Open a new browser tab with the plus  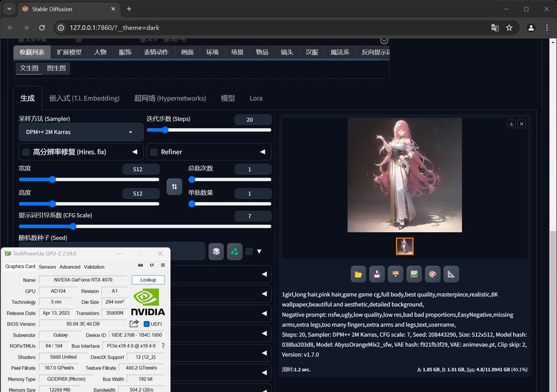[x=129, y=9]
